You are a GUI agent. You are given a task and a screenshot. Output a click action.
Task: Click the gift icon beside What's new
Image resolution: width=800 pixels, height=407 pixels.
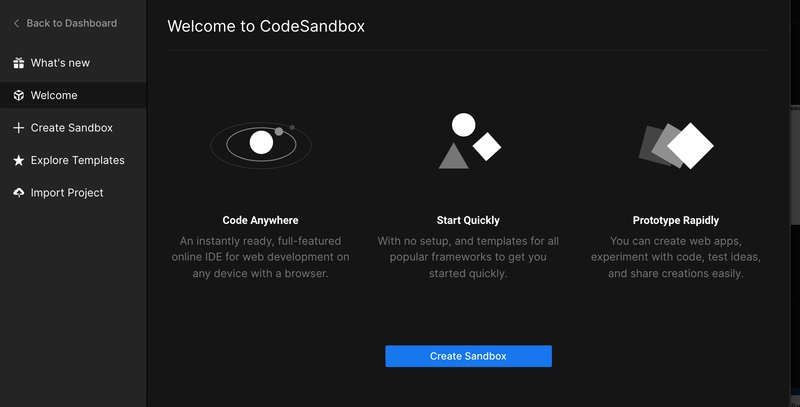[19, 63]
